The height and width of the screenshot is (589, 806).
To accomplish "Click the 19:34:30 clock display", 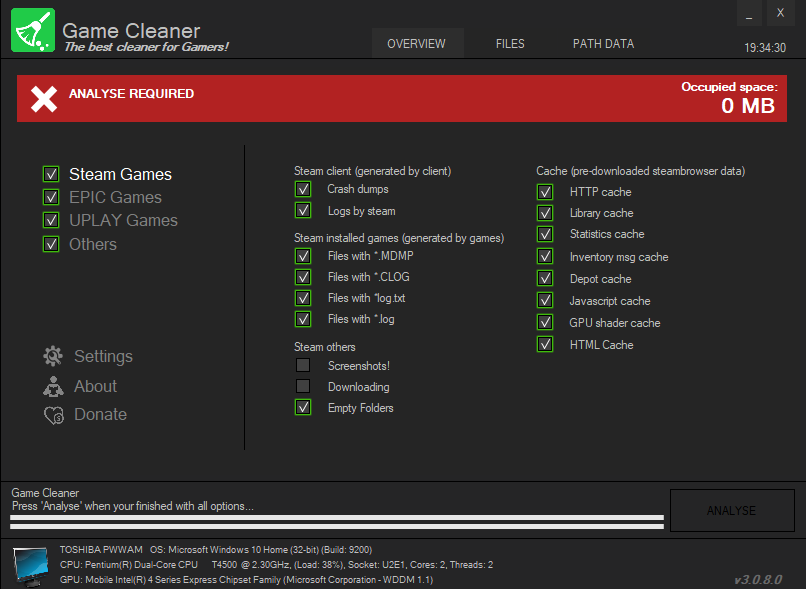I will point(765,48).
